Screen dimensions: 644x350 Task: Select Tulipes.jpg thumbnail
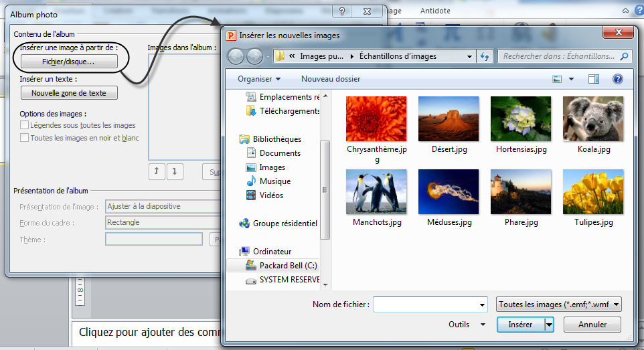pyautogui.click(x=593, y=192)
